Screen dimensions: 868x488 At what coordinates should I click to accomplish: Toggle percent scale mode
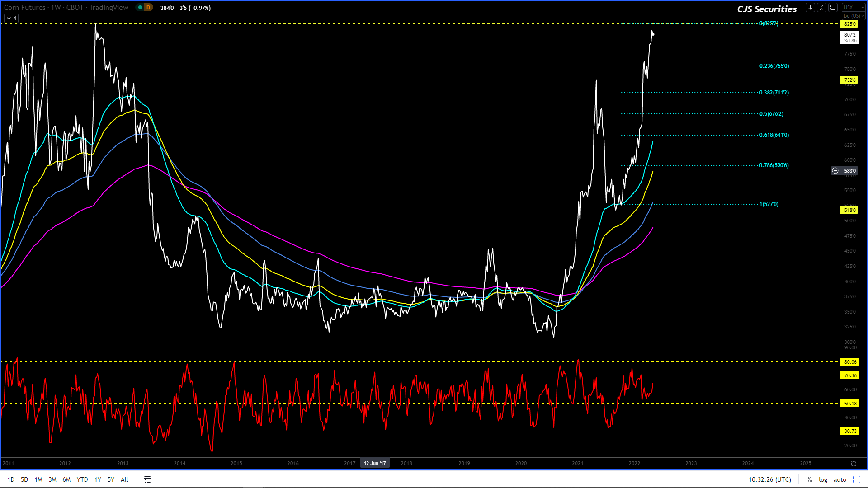tap(809, 479)
